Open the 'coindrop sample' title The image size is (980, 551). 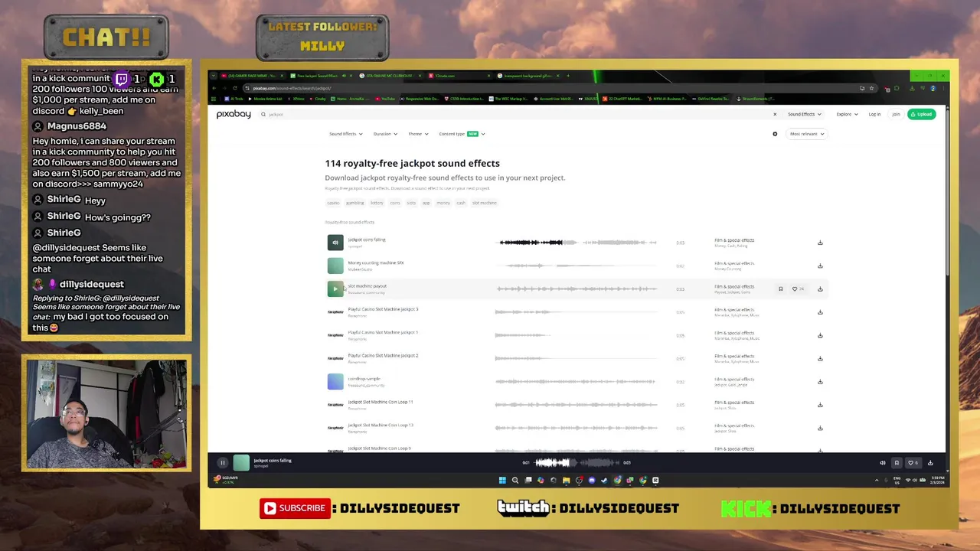(364, 379)
